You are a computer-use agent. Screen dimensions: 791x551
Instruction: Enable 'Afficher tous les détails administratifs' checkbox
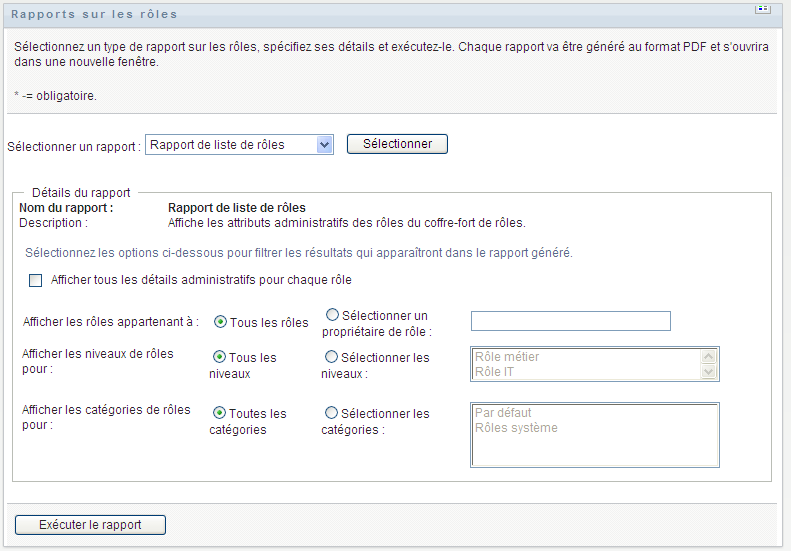point(36,281)
